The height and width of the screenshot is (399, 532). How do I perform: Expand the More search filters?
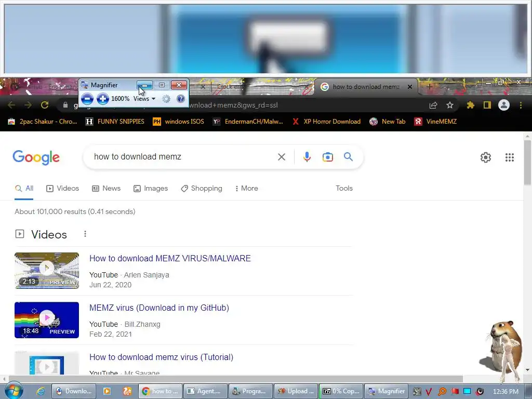click(246, 188)
